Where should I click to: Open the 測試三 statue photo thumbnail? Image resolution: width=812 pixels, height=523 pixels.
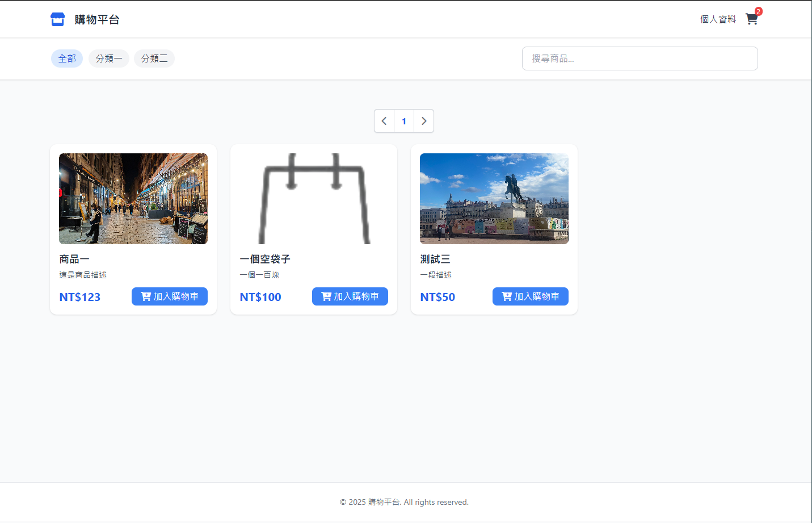(x=494, y=199)
